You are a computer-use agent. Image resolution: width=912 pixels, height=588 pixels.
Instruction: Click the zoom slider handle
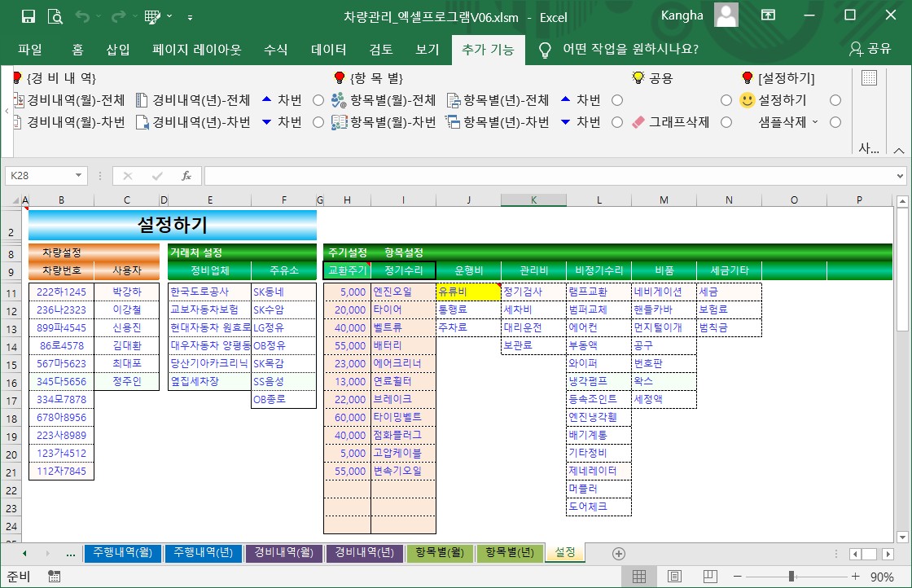pyautogui.click(x=791, y=577)
